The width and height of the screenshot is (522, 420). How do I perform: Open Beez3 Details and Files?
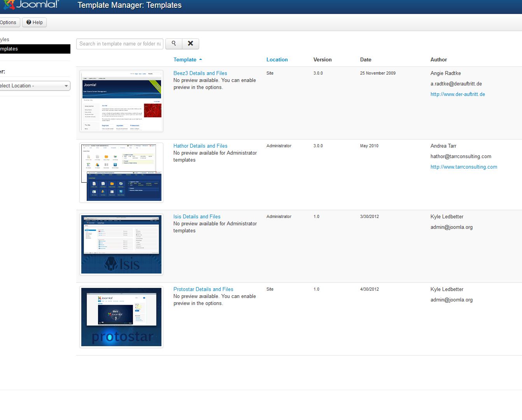[200, 73]
